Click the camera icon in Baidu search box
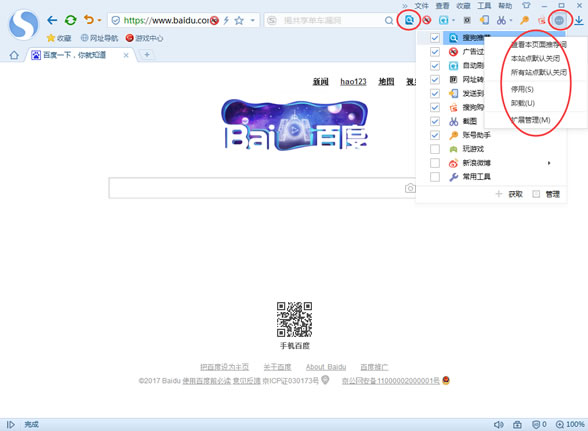The width and height of the screenshot is (588, 431). tap(410, 188)
